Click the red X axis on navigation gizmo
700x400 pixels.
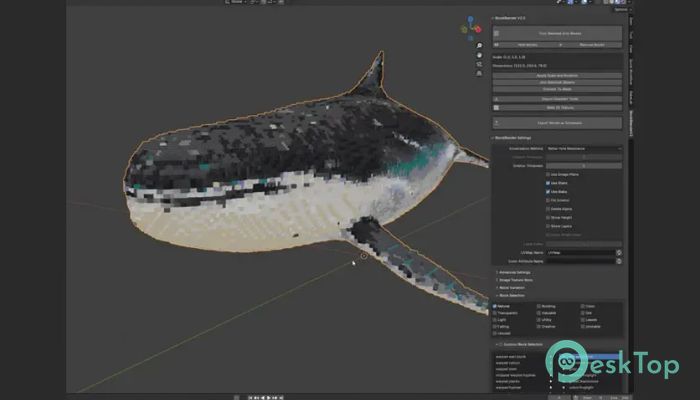(x=478, y=29)
